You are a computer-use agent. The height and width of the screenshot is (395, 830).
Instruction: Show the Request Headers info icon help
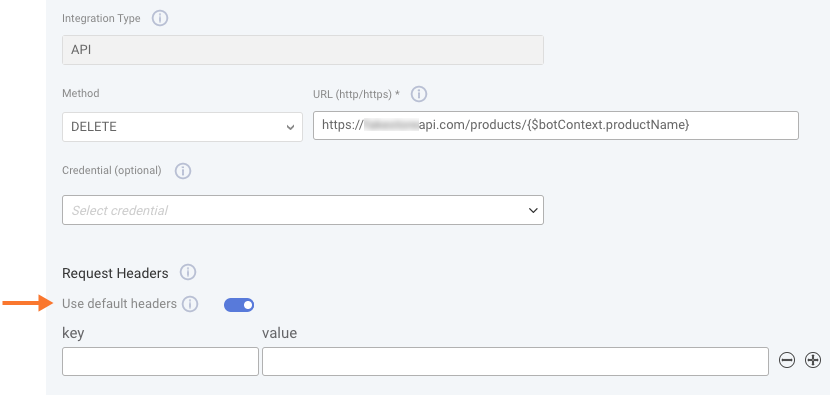pyautogui.click(x=188, y=273)
